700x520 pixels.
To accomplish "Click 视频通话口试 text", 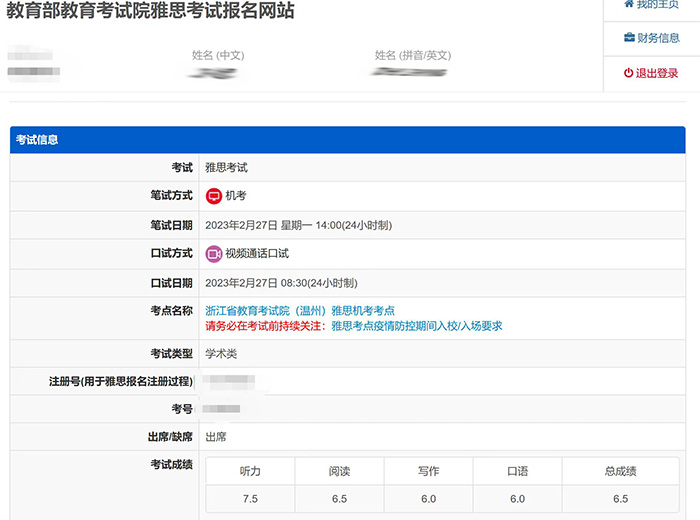I will coord(257,254).
